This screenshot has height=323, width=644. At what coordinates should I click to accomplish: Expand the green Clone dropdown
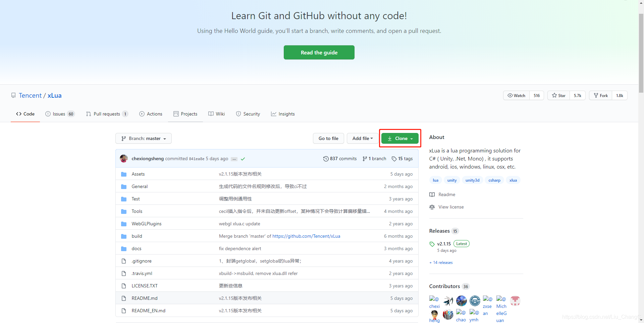tap(400, 138)
